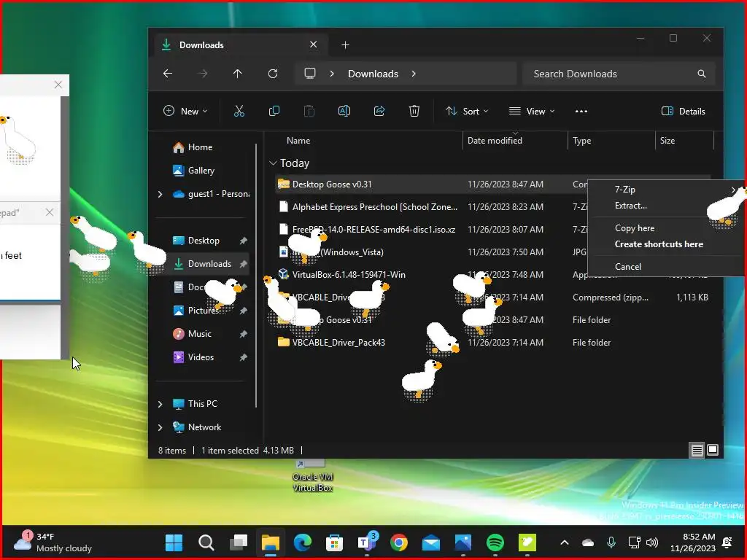The image size is (747, 560).
Task: Click the Date modified column header
Action: (x=495, y=141)
